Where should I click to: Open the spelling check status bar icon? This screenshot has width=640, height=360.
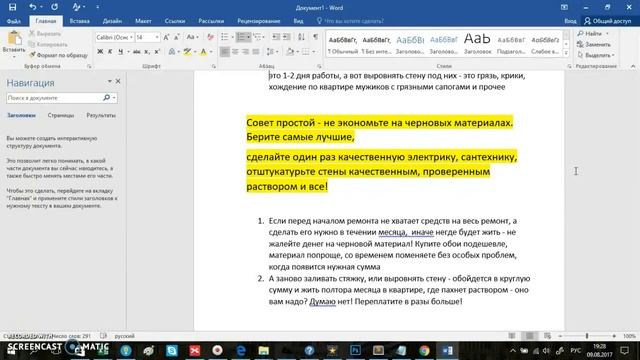104,336
